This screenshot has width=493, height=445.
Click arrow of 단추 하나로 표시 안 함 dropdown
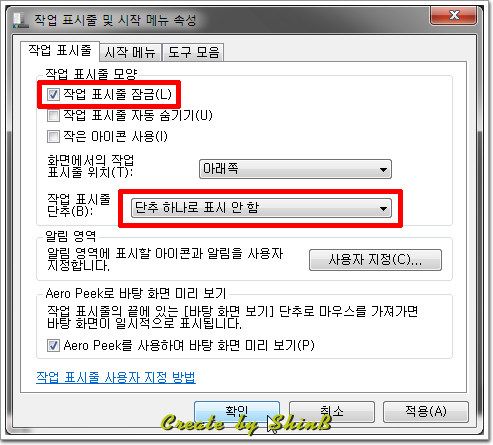[x=383, y=209]
